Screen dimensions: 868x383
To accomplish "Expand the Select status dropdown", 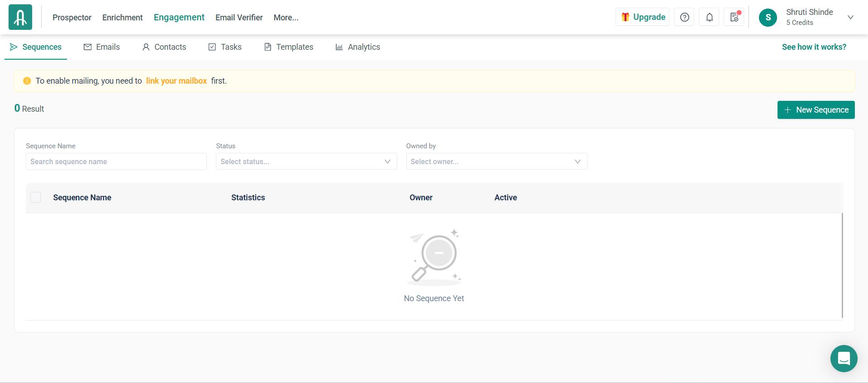I will (306, 161).
